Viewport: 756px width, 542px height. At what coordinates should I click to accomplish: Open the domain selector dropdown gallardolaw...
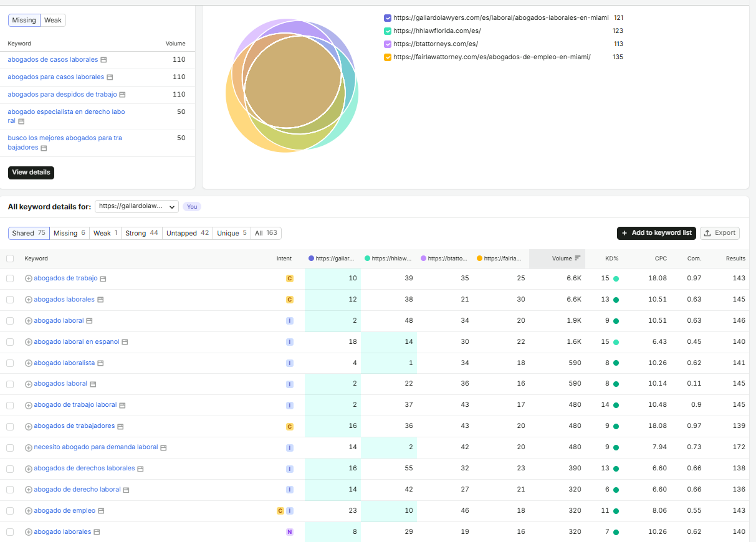coord(136,206)
